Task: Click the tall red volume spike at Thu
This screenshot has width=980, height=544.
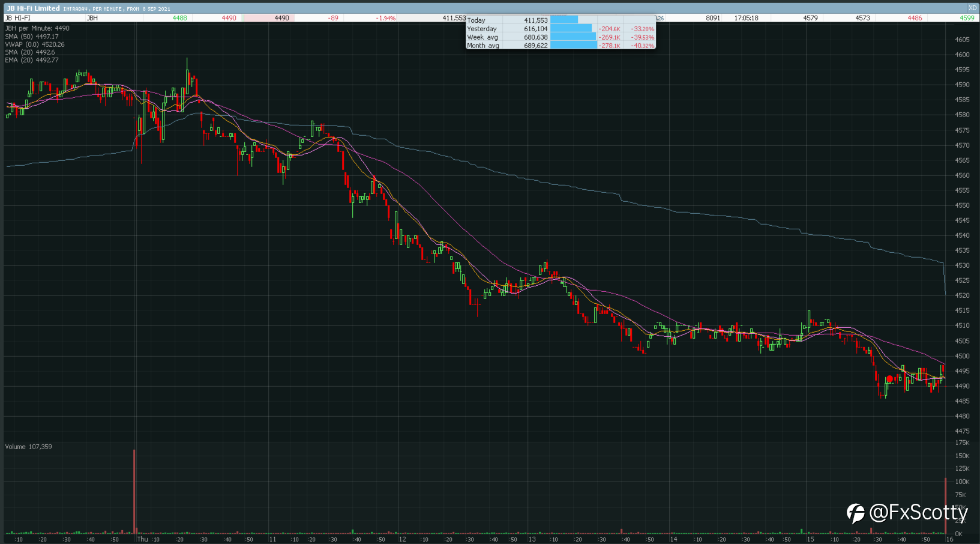Action: point(134,491)
